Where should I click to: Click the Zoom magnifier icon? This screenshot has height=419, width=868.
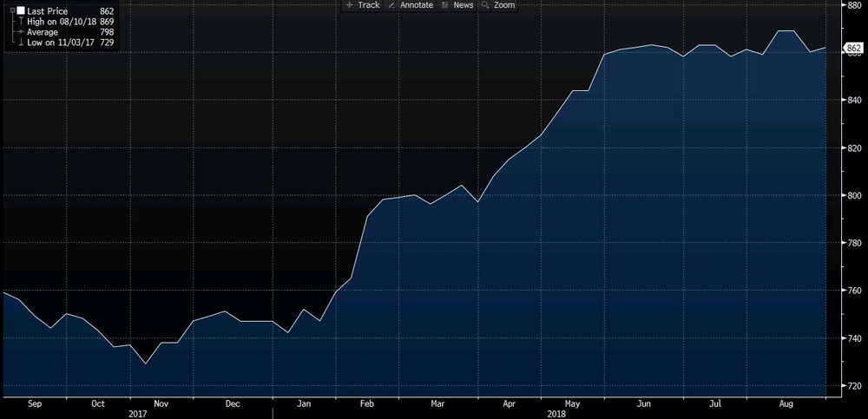(486, 5)
